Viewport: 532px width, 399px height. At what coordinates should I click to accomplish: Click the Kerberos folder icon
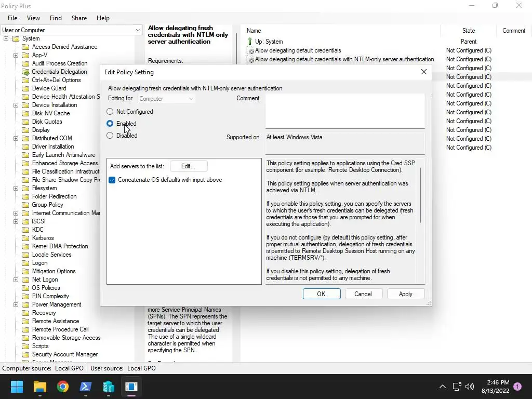(x=25, y=238)
